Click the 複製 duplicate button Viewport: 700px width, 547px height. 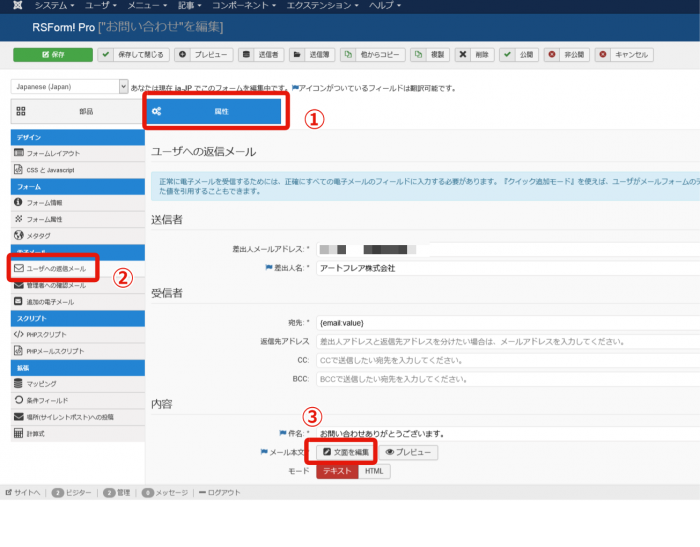(430, 54)
